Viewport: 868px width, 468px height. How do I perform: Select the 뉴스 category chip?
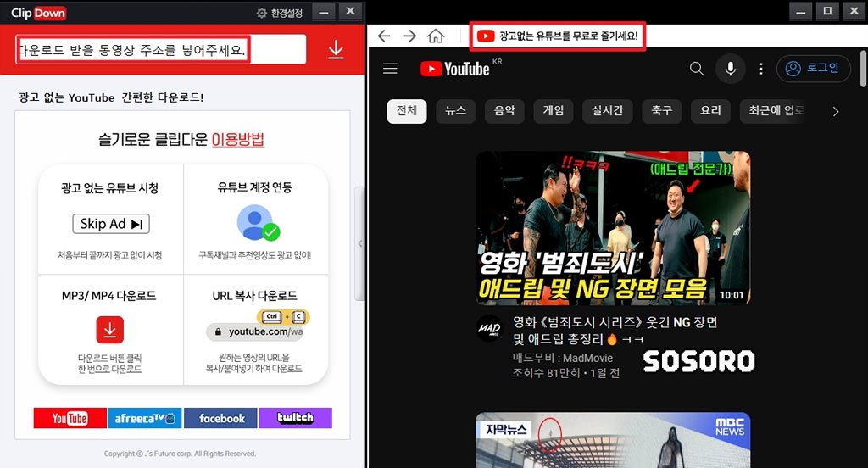pos(455,111)
